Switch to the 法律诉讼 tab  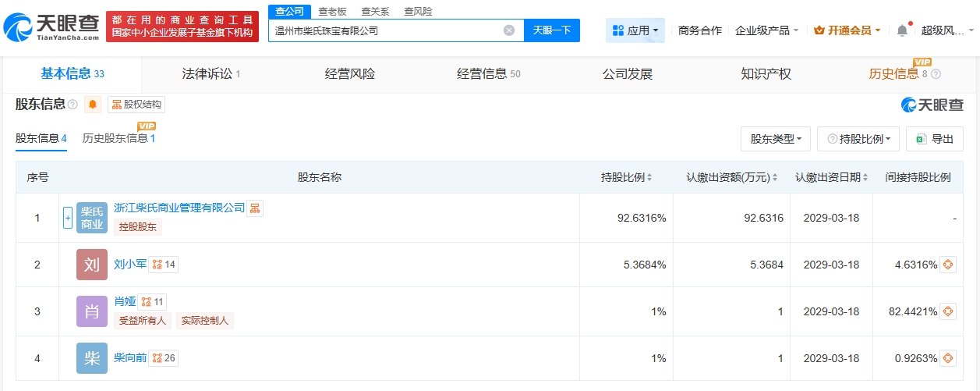tap(211, 74)
